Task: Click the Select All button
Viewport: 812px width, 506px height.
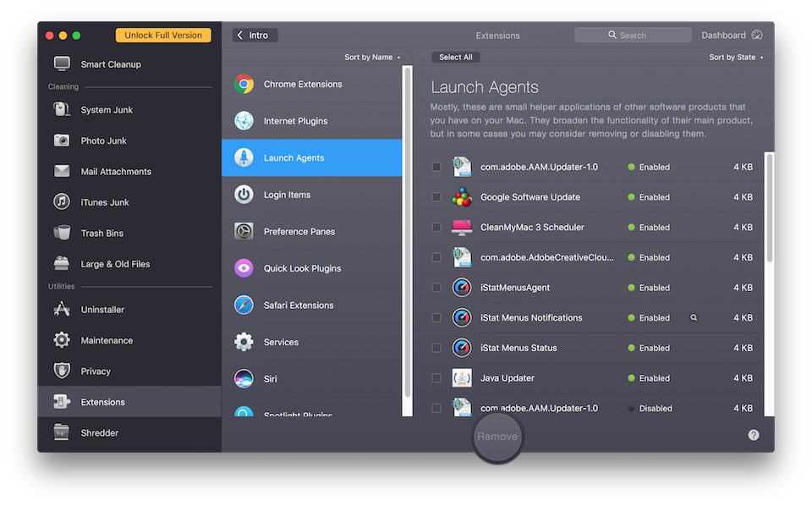Action: tap(456, 57)
